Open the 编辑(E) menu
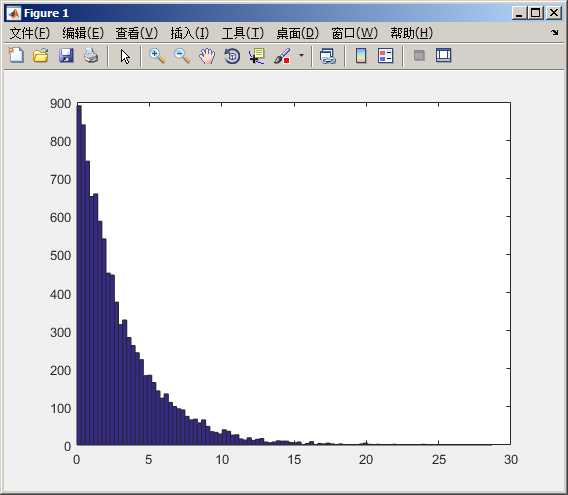Image resolution: width=568 pixels, height=495 pixels. [x=83, y=33]
